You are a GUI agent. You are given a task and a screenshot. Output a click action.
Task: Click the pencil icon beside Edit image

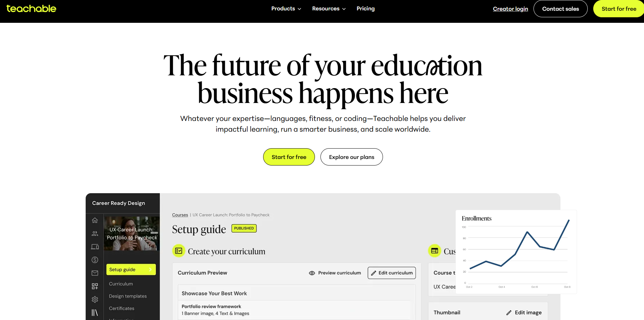(x=509, y=313)
